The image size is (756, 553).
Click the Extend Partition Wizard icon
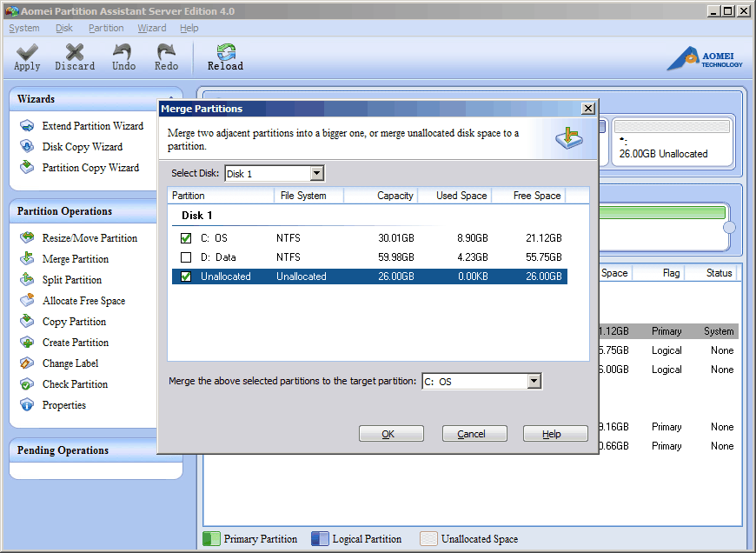tap(27, 126)
